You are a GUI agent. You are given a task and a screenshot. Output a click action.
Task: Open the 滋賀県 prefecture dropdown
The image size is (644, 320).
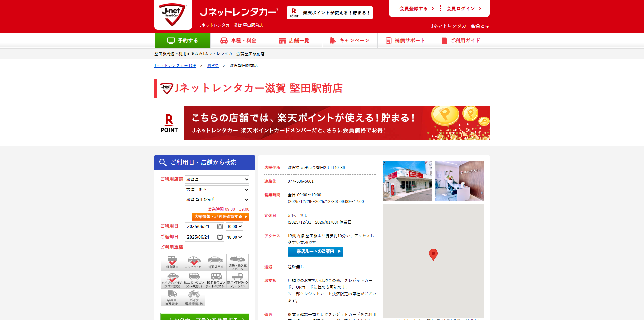pyautogui.click(x=217, y=179)
